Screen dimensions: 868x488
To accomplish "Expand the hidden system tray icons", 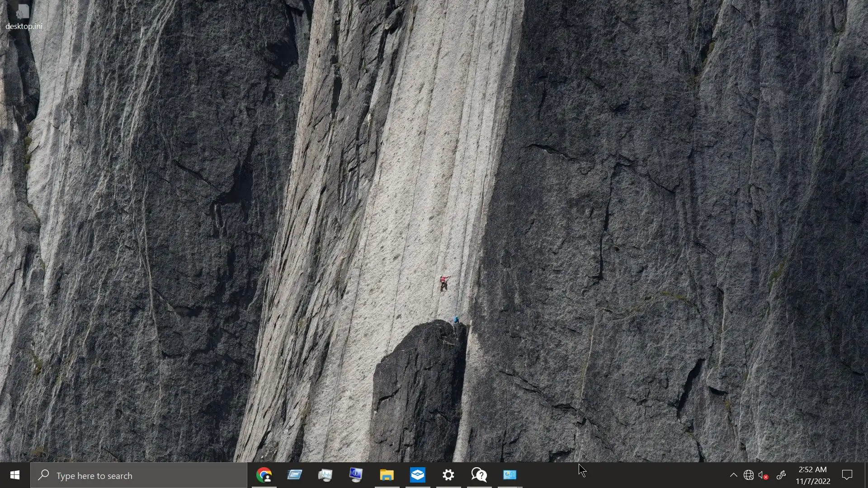I will [733, 475].
